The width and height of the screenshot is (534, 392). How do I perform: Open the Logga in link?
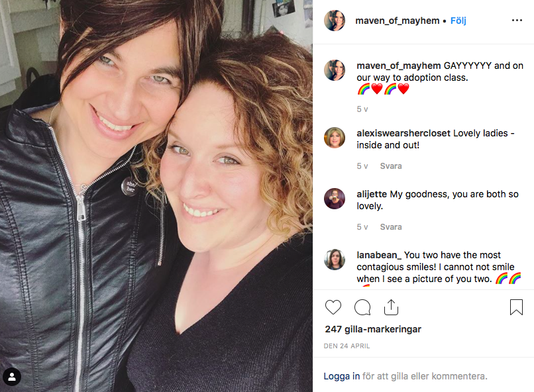tap(342, 376)
